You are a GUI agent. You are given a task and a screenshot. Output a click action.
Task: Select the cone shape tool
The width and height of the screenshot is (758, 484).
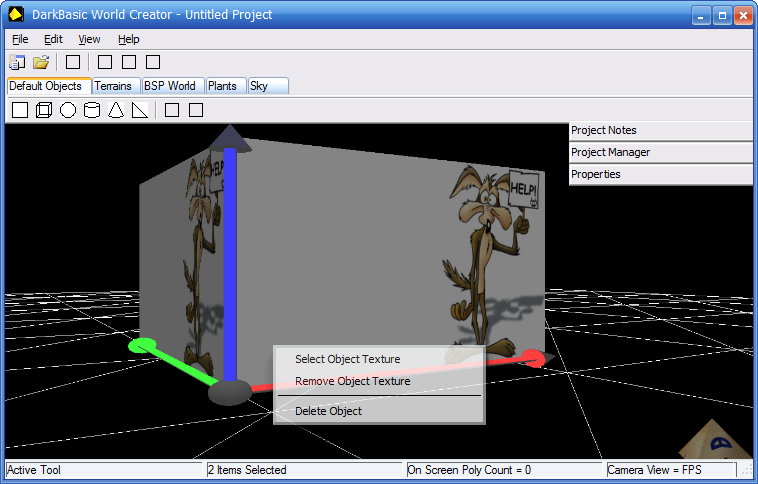pyautogui.click(x=116, y=110)
